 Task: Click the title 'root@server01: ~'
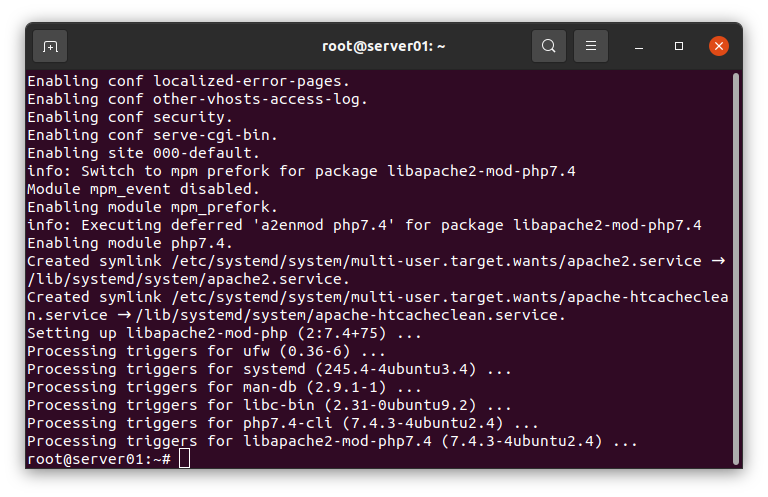click(x=384, y=46)
